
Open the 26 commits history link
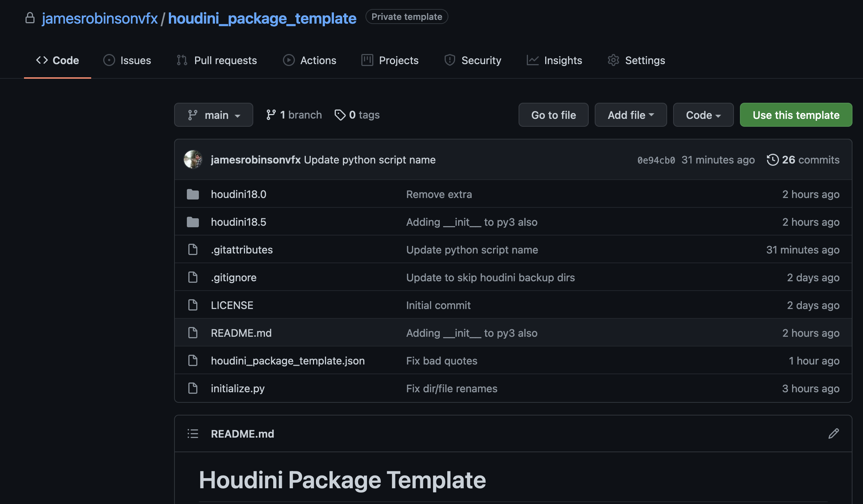point(803,160)
